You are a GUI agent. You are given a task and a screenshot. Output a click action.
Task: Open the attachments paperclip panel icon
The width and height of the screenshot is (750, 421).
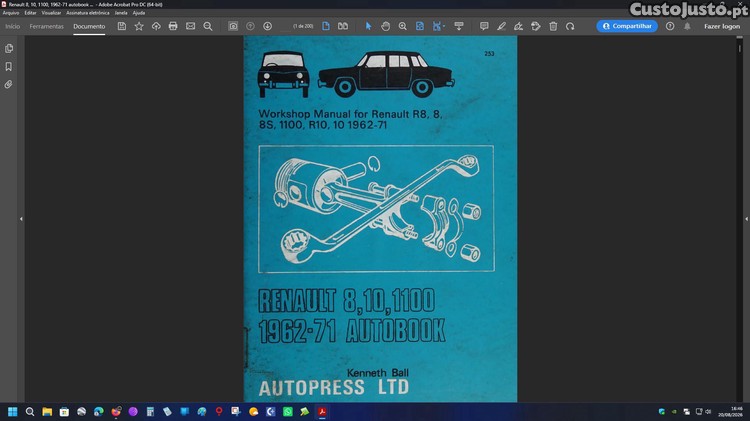pyautogui.click(x=9, y=85)
